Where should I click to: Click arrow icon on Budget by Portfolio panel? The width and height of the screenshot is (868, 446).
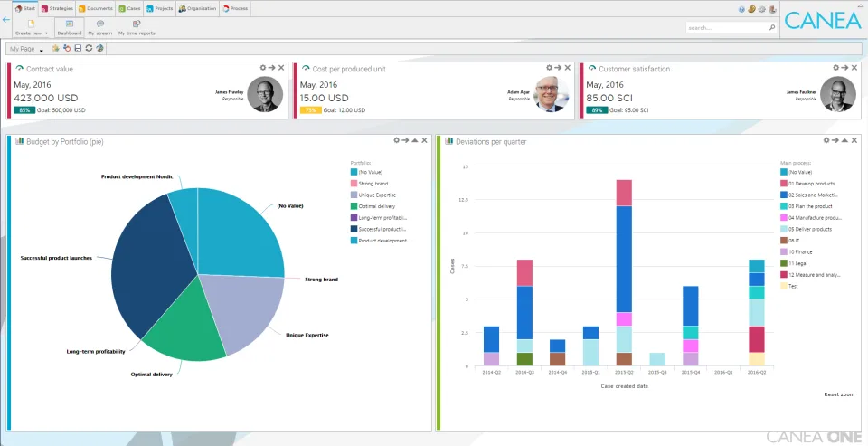pyautogui.click(x=405, y=140)
